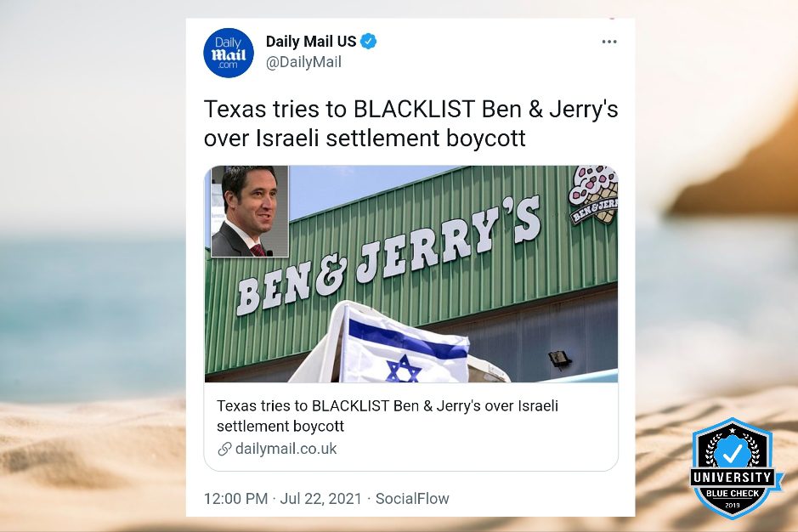Click the UNIVERSITY text on the badge
Image resolution: width=798 pixels, height=532 pixels.
tap(733, 477)
